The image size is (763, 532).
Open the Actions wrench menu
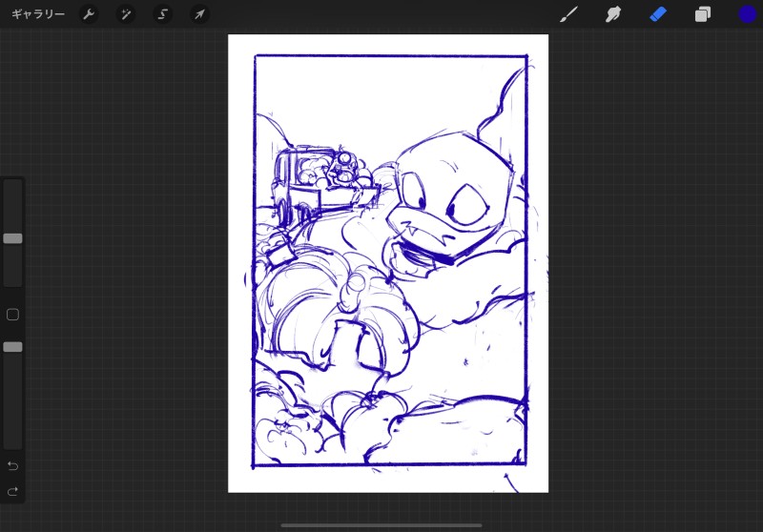pos(89,14)
